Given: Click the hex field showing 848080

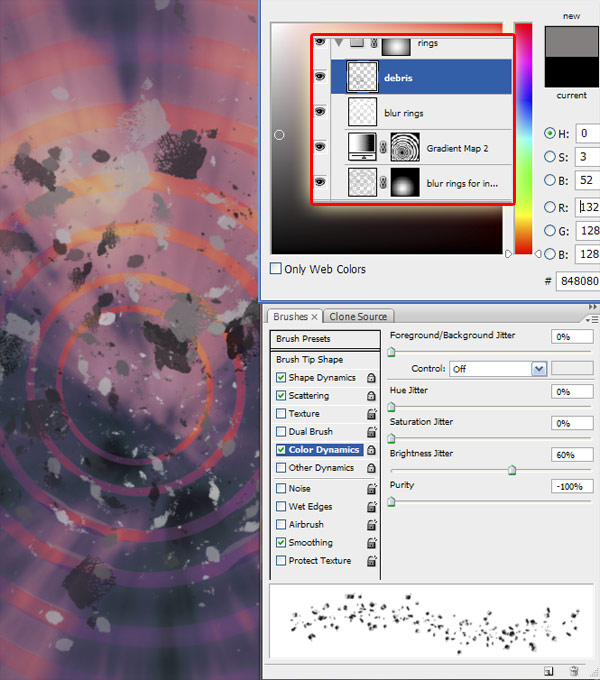Looking at the screenshot, I should [x=578, y=281].
